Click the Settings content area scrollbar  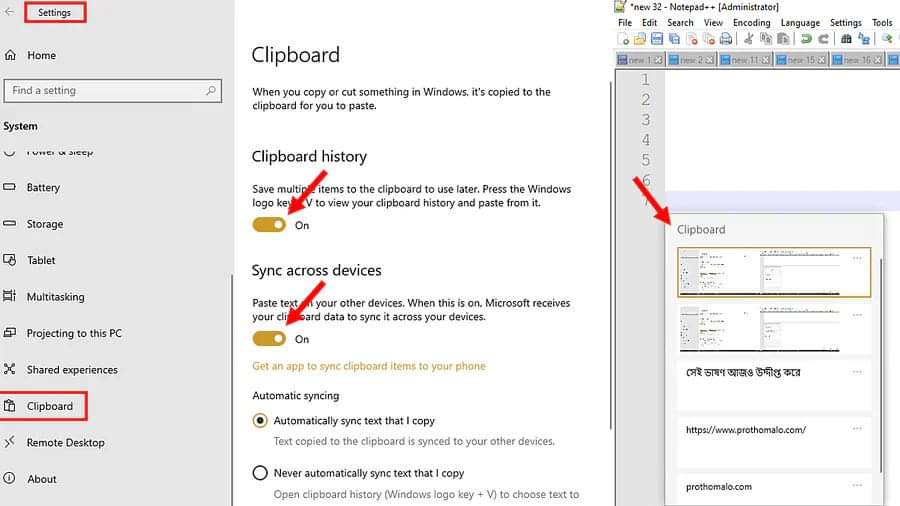click(611, 255)
